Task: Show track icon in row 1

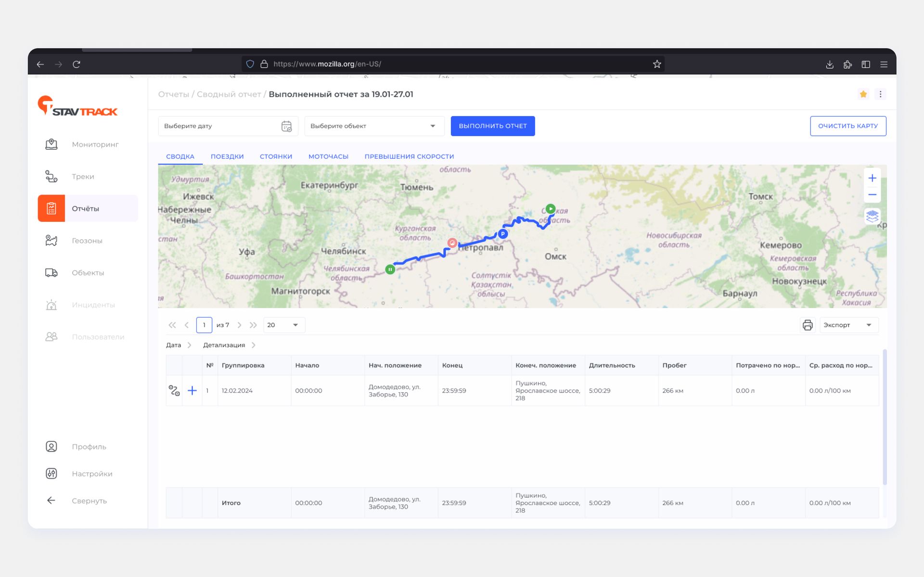Action: [174, 390]
